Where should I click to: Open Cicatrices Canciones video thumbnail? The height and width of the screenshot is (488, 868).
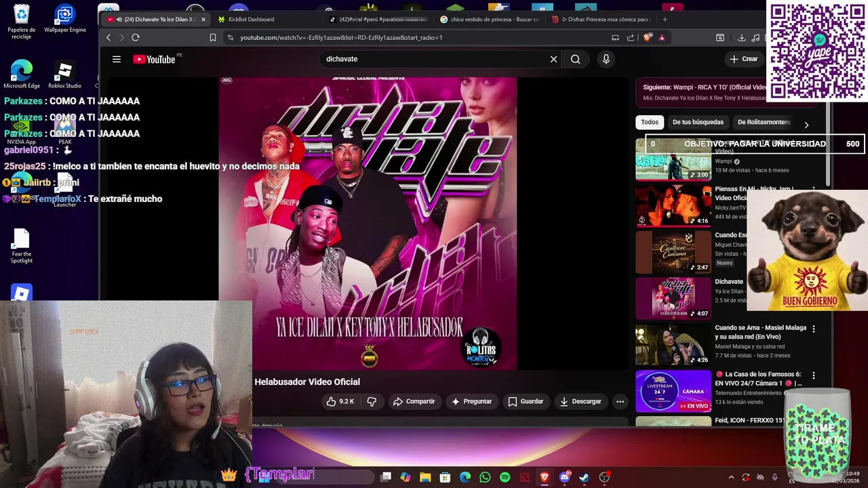pos(673,251)
